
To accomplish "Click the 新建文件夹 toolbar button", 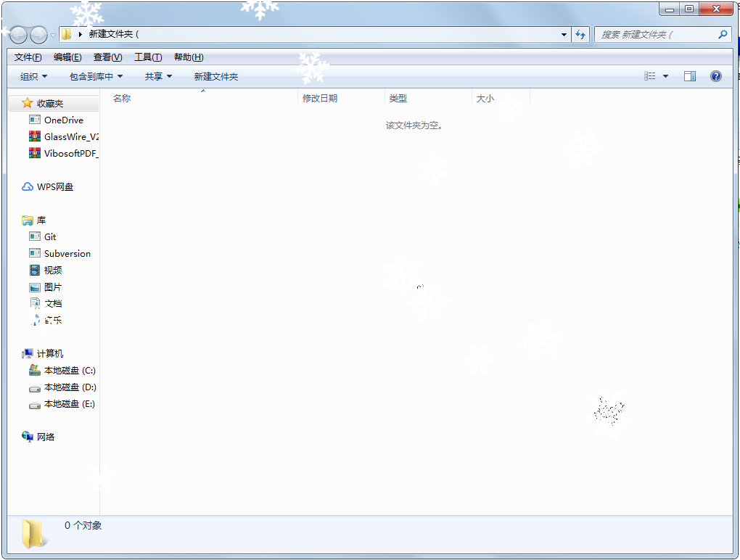I will (216, 76).
